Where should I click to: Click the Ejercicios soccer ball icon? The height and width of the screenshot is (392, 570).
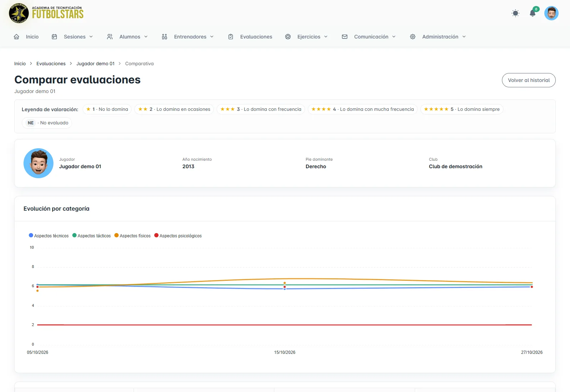[288, 37]
